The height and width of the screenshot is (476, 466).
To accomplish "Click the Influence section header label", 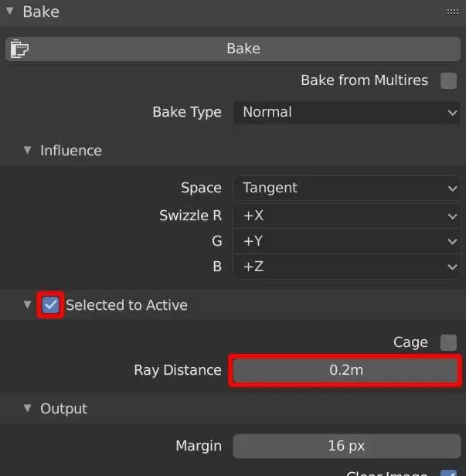I will click(71, 150).
